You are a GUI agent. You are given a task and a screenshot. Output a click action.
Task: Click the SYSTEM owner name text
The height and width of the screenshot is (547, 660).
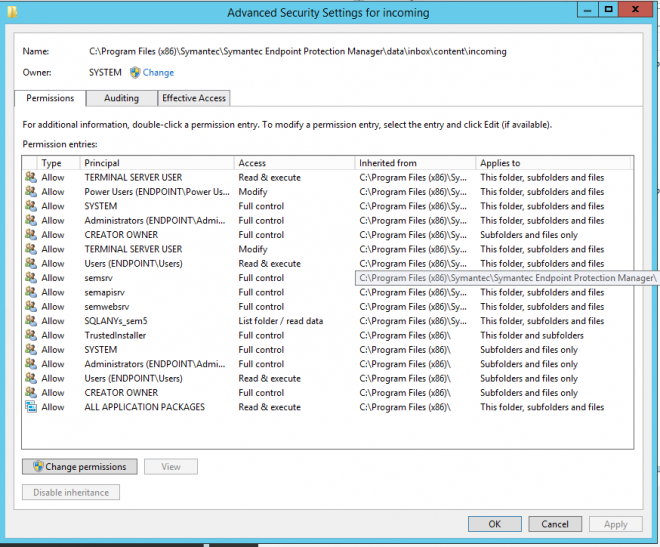pos(105,72)
